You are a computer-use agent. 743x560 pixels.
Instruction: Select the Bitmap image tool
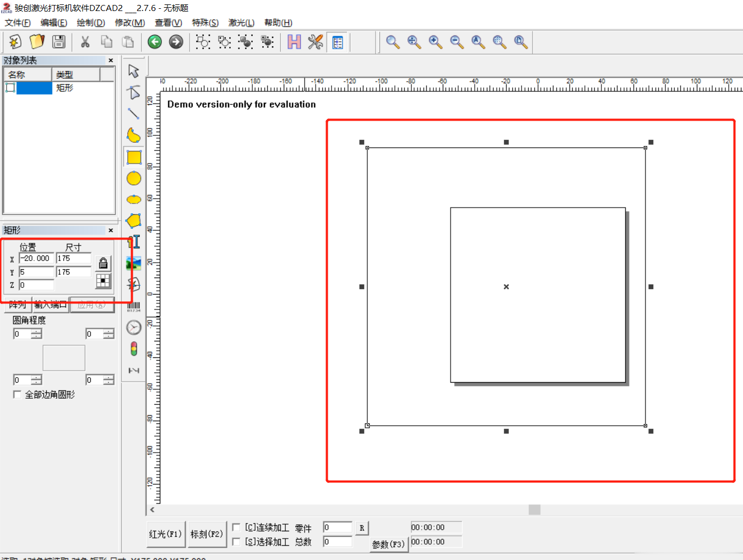point(134,263)
